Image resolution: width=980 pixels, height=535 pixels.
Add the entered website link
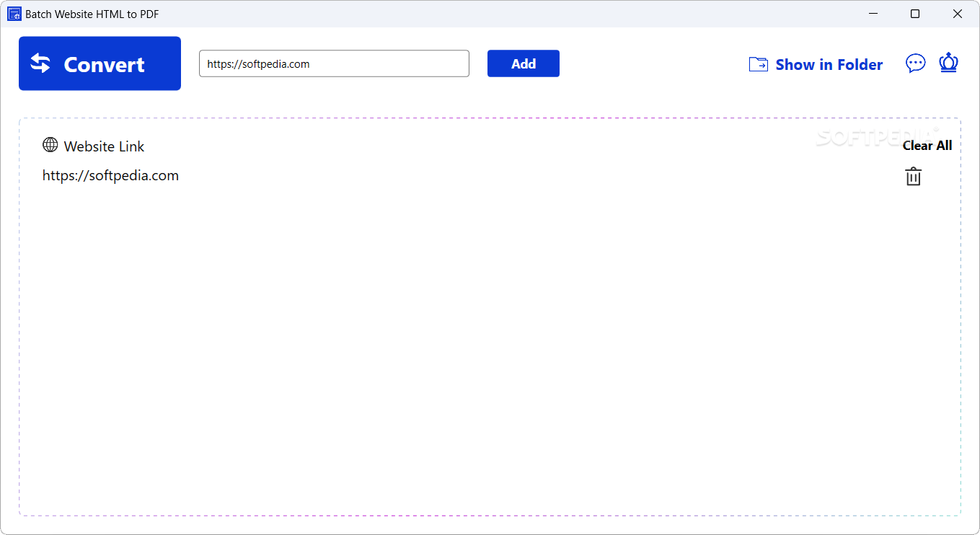tap(524, 63)
